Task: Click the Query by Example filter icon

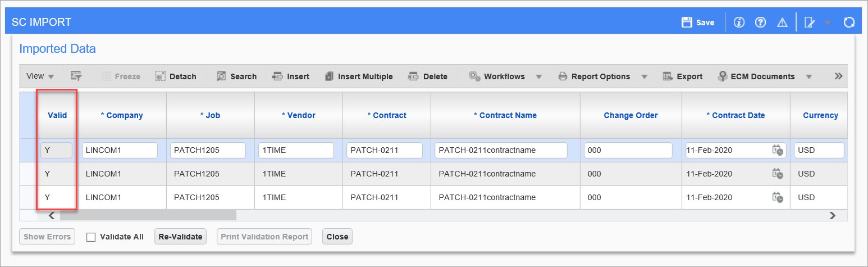Action: (76, 76)
